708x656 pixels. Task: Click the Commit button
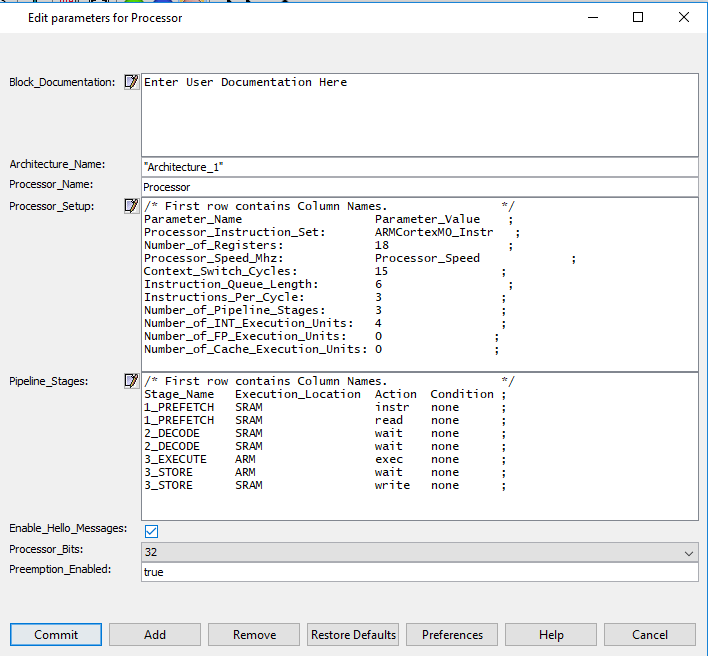[x=56, y=635]
